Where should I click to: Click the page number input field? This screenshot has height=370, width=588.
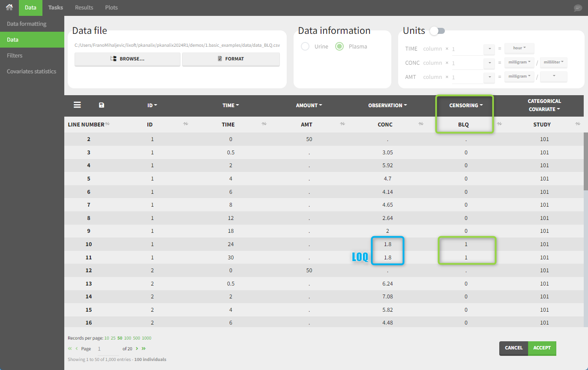tap(107, 349)
